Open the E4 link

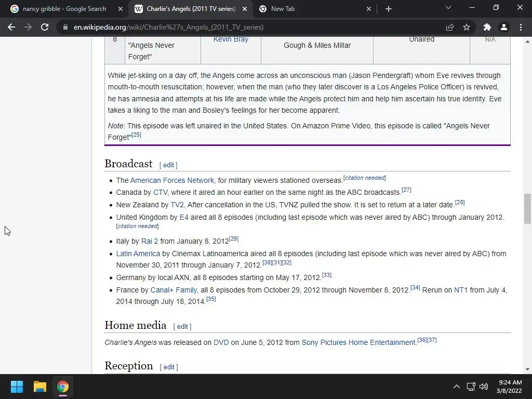pos(184,217)
